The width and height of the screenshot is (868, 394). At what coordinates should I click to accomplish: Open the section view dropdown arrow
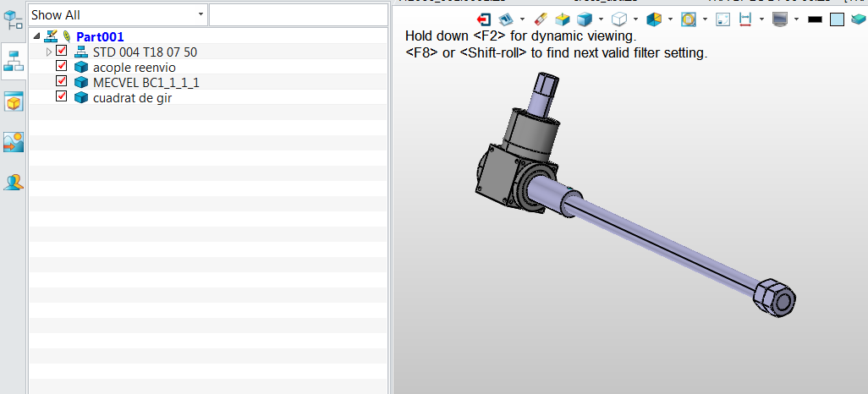click(670, 19)
